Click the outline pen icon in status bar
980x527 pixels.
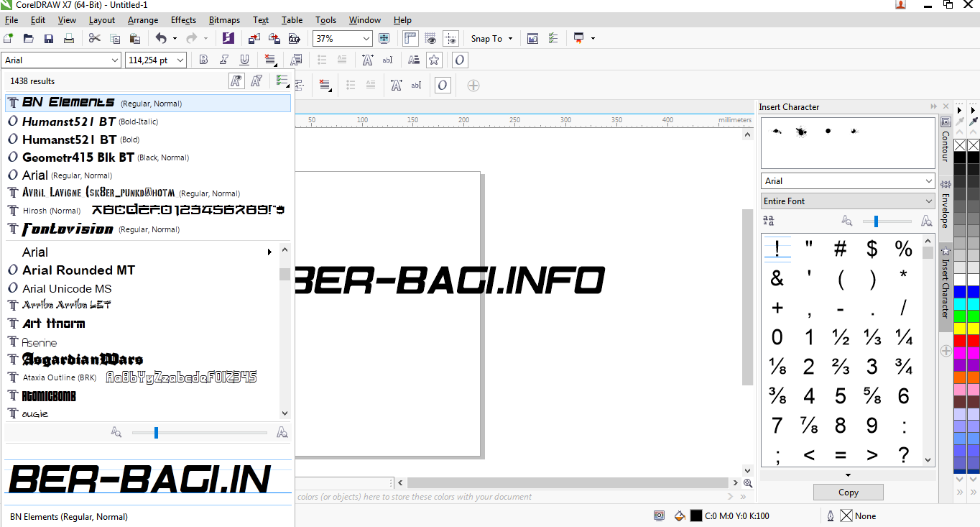831,515
